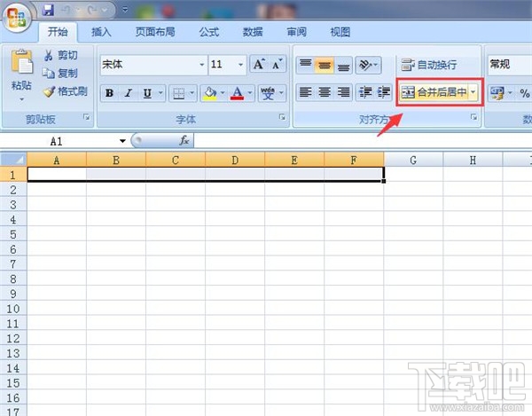This screenshot has height=416, width=532.
Task: Open the Office button menu
Action: tap(16, 17)
